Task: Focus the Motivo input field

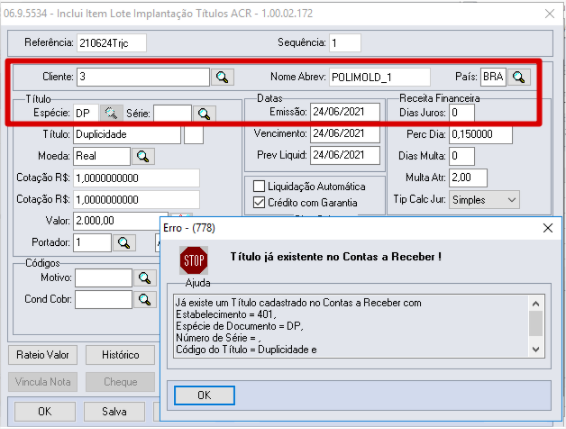Action: pos(104,278)
